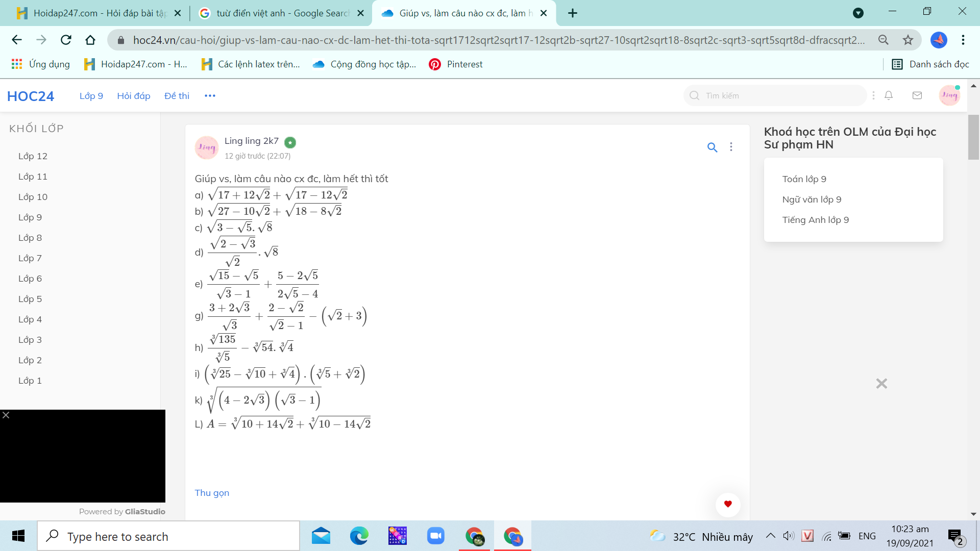Click the notification bell icon

(x=889, y=95)
